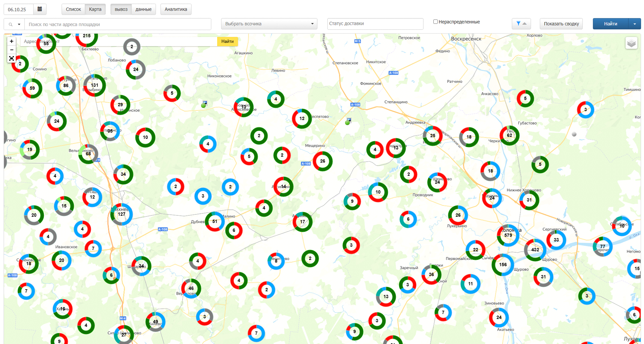Enable the Нераспределенные checkbox
The image size is (644, 344).
click(435, 22)
